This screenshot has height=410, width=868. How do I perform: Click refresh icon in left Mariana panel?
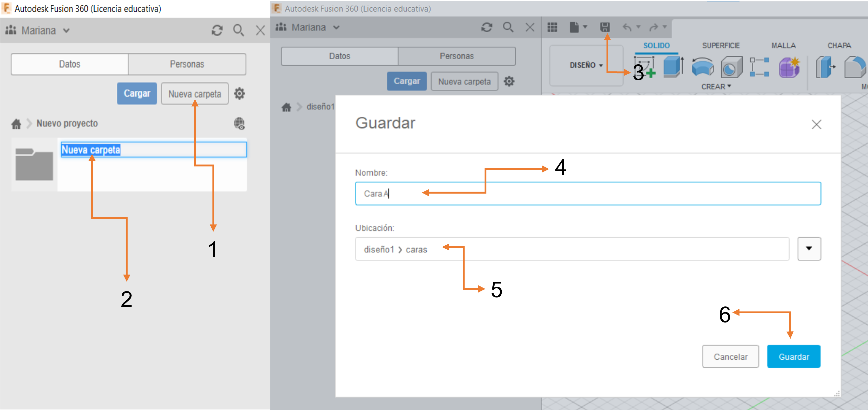217,30
